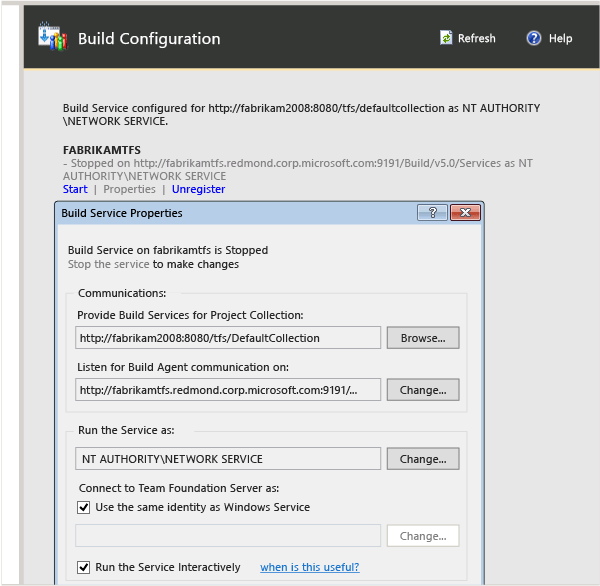Viewport: 600px width, 586px height.
Task: Uncheck Run the Service Interactively
Action: (83, 567)
